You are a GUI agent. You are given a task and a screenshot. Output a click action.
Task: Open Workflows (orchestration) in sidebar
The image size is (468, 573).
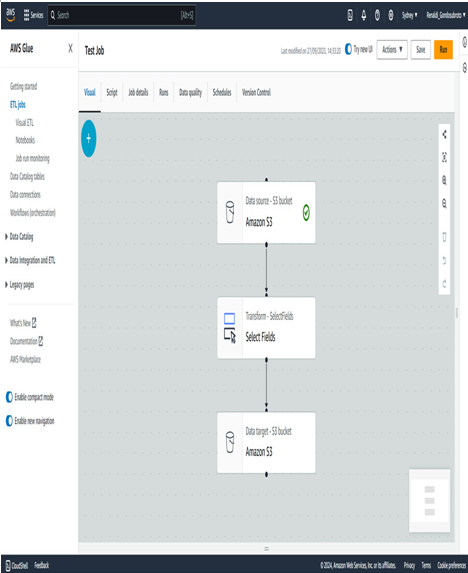tap(33, 213)
